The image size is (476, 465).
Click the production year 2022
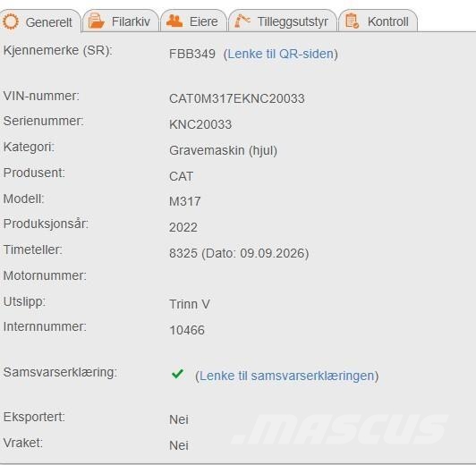pyautogui.click(x=183, y=227)
